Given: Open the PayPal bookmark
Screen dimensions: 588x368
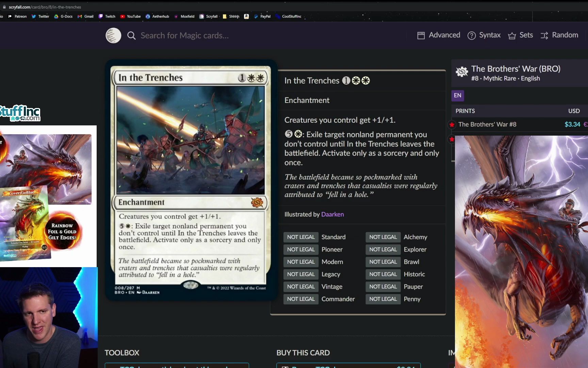Looking at the screenshot, I should click(x=262, y=16).
